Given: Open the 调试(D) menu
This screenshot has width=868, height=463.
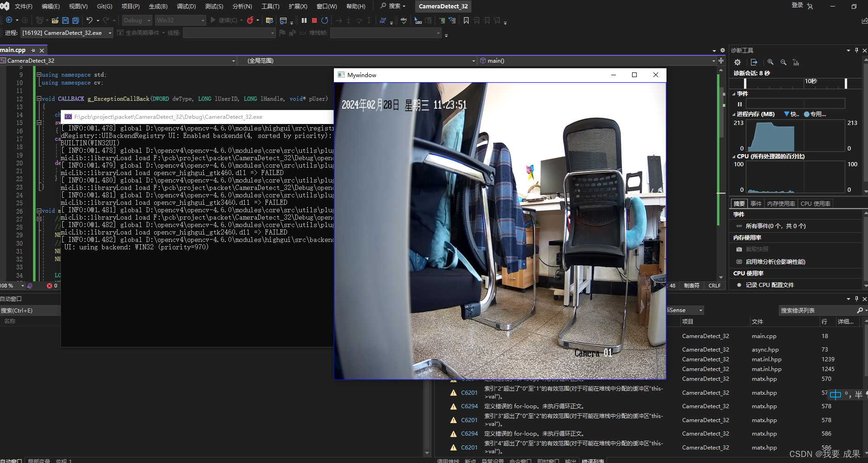Looking at the screenshot, I should pos(186,7).
